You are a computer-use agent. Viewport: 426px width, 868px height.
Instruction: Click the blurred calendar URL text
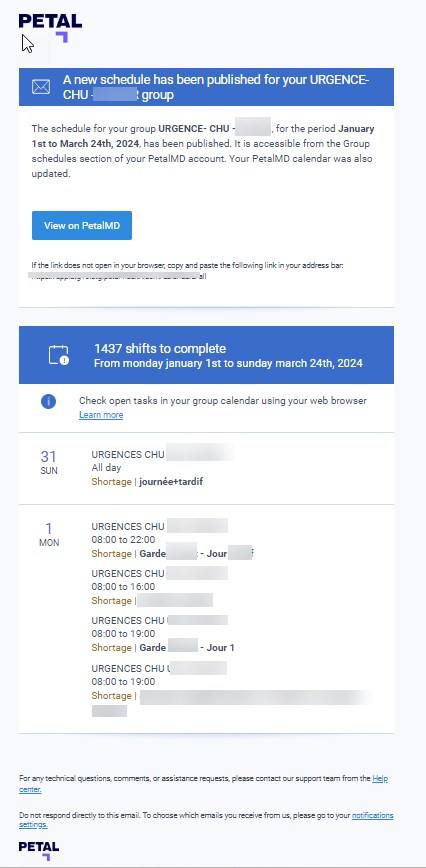118,276
